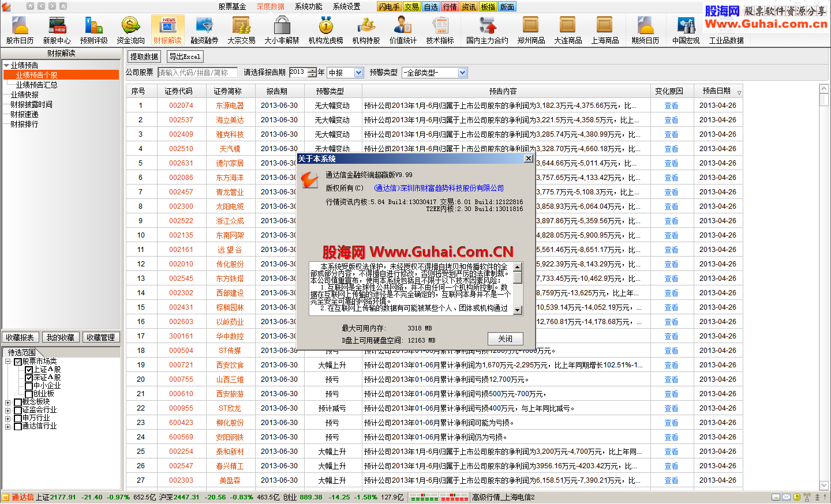Toggle the 股票市场类 checkbox
The image size is (831, 504).
18,362
